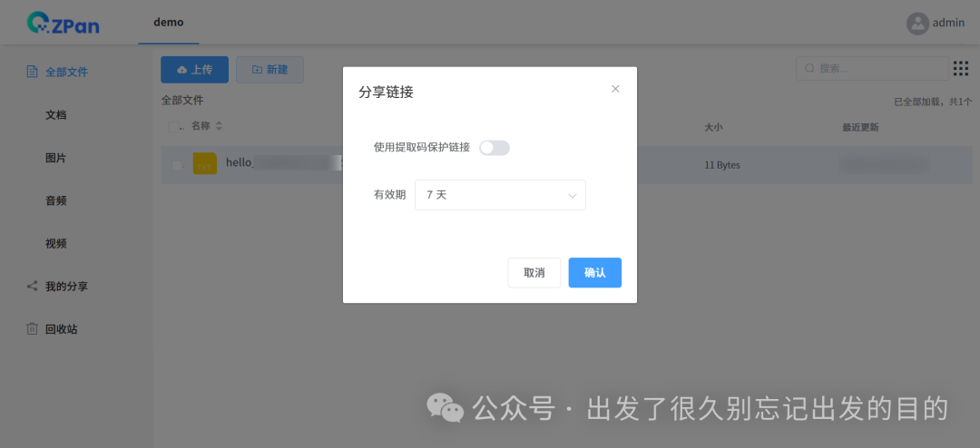Image resolution: width=980 pixels, height=448 pixels.
Task: Confirm sharing with the 确认 button
Action: tap(594, 272)
